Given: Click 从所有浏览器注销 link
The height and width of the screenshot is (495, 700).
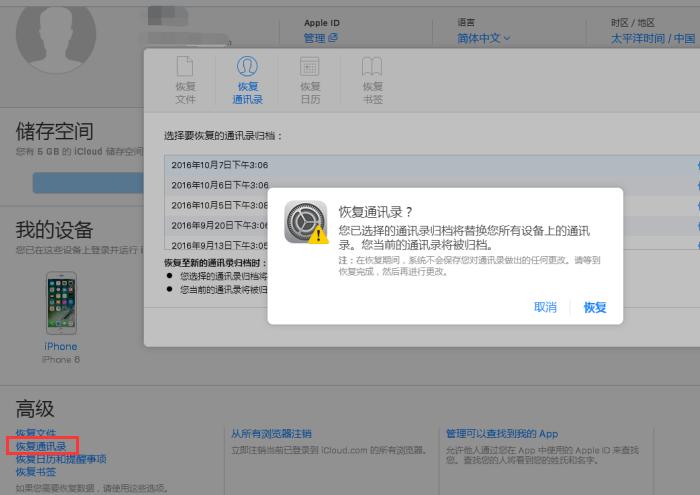Looking at the screenshot, I should [271, 433].
